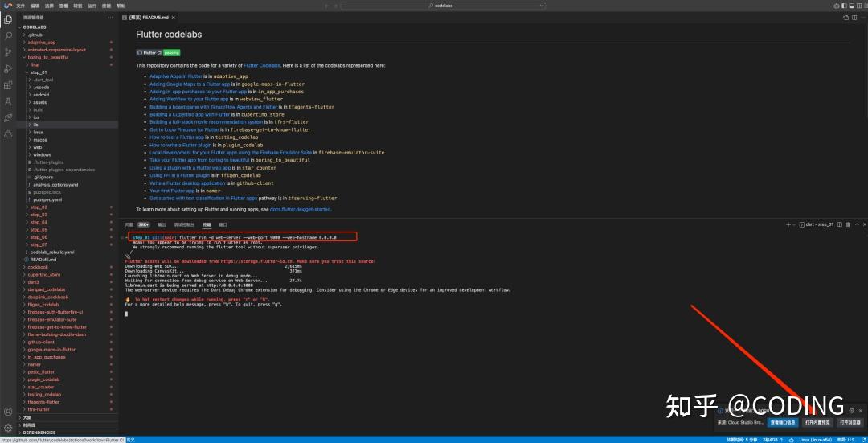Open the 运行 menu
This screenshot has height=443, width=868.
[92, 6]
